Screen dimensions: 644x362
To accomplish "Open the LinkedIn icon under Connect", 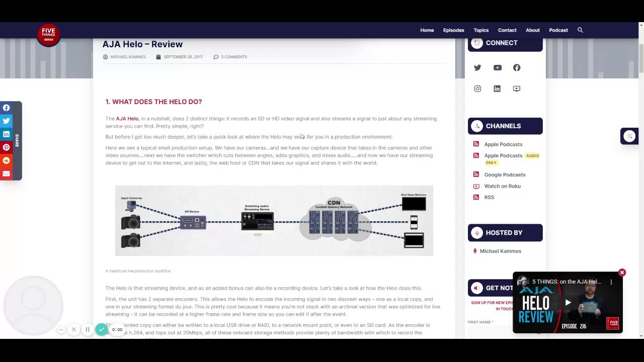I will (497, 89).
